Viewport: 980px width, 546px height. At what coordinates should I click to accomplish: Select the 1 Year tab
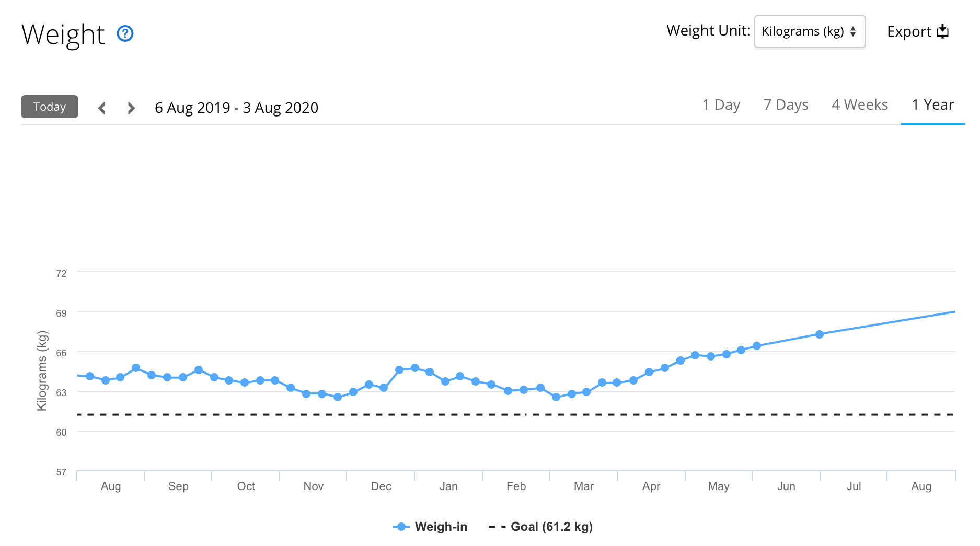tap(932, 105)
